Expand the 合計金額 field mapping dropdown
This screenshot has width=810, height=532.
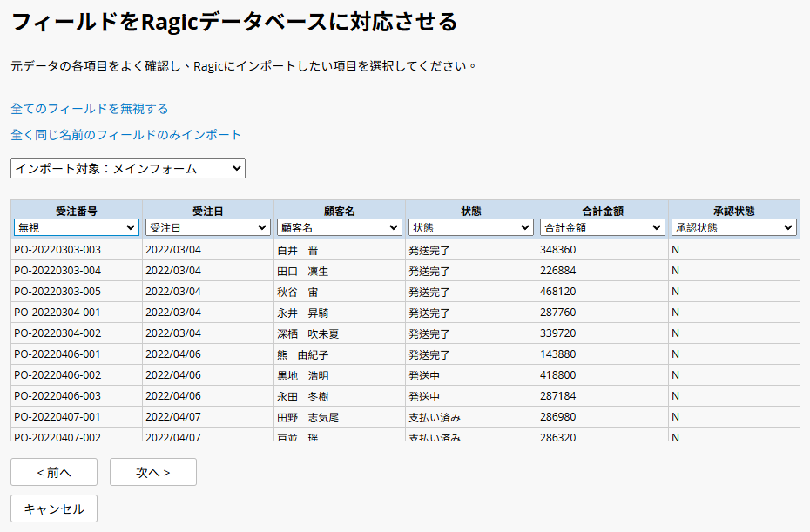[x=603, y=227]
